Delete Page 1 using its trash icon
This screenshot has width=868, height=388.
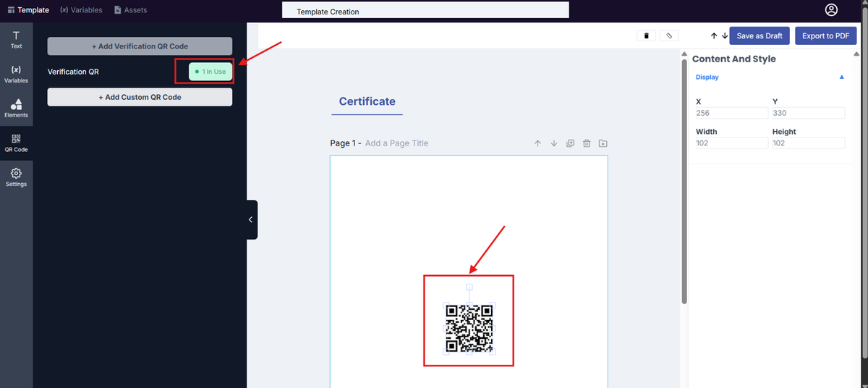coord(587,143)
